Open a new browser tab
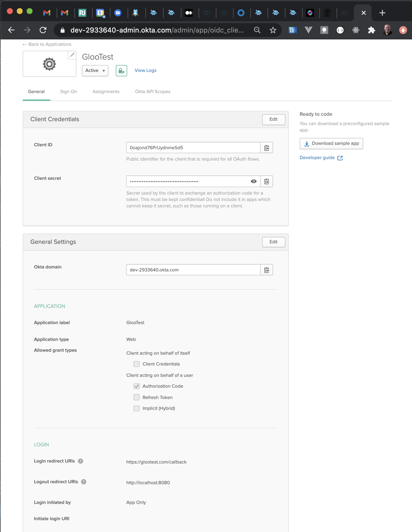Screen dimensions: 412x532 (x=382, y=13)
